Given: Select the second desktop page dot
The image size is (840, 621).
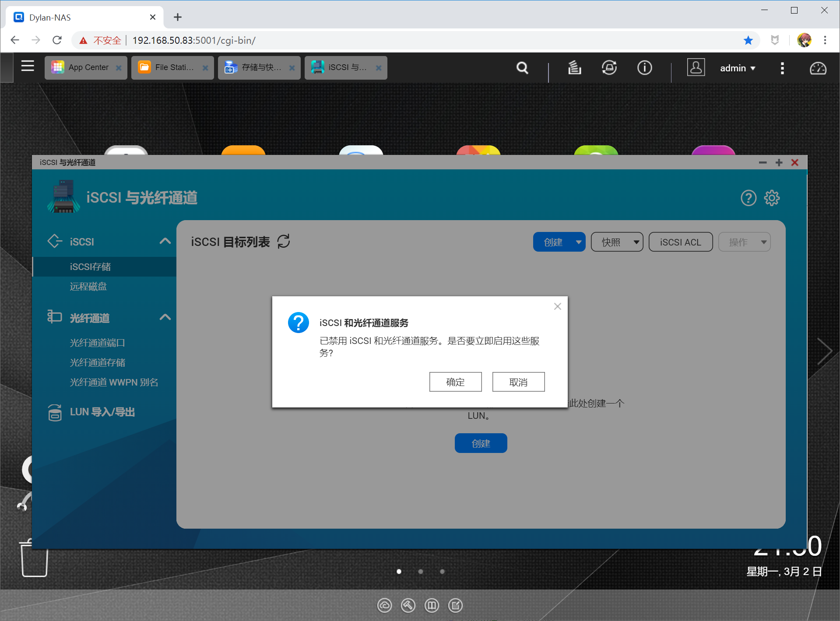Looking at the screenshot, I should [421, 572].
